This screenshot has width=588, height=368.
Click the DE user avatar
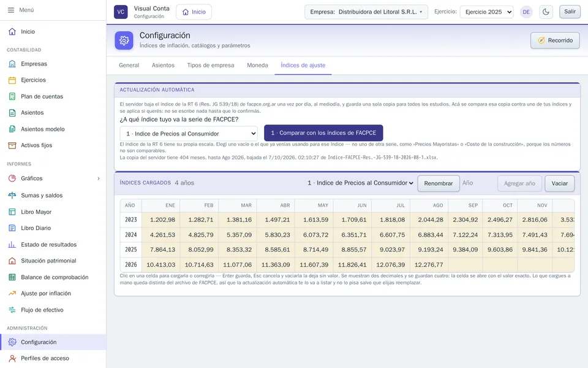point(526,12)
